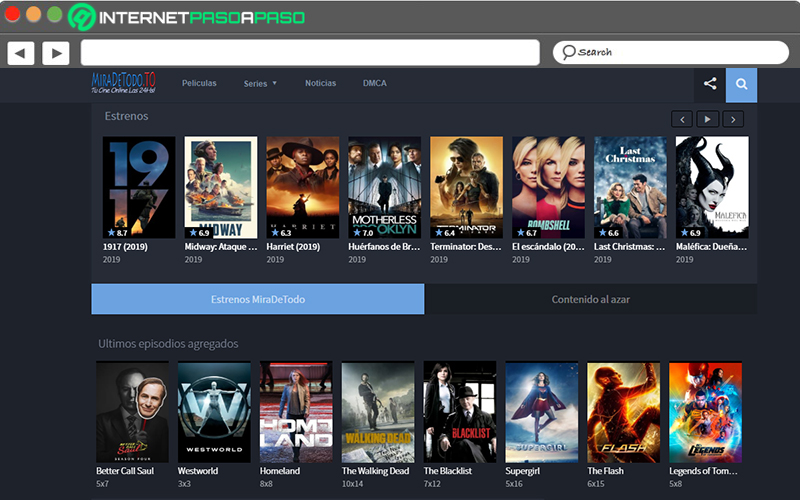
Task: Click the yellow minimize window button
Action: tap(34, 14)
